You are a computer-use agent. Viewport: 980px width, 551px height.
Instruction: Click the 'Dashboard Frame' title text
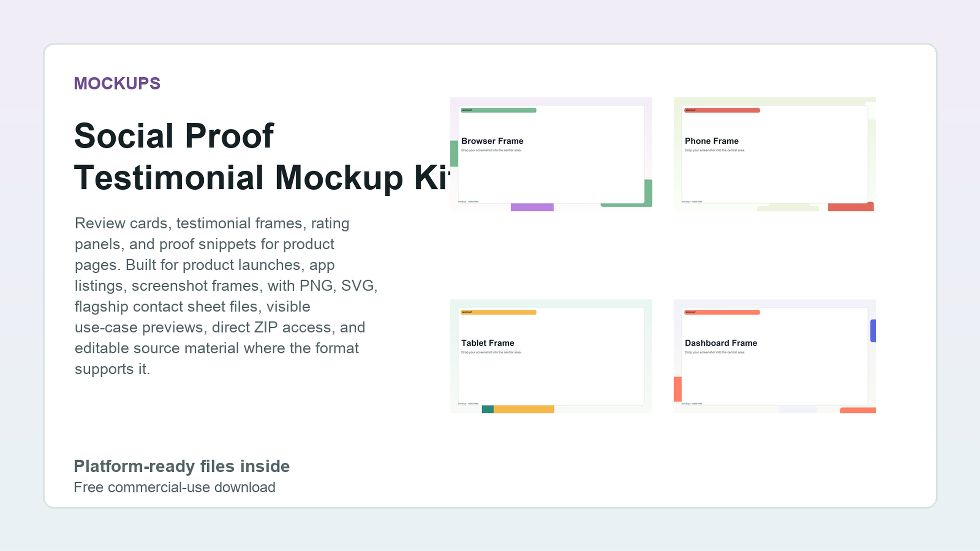click(721, 343)
